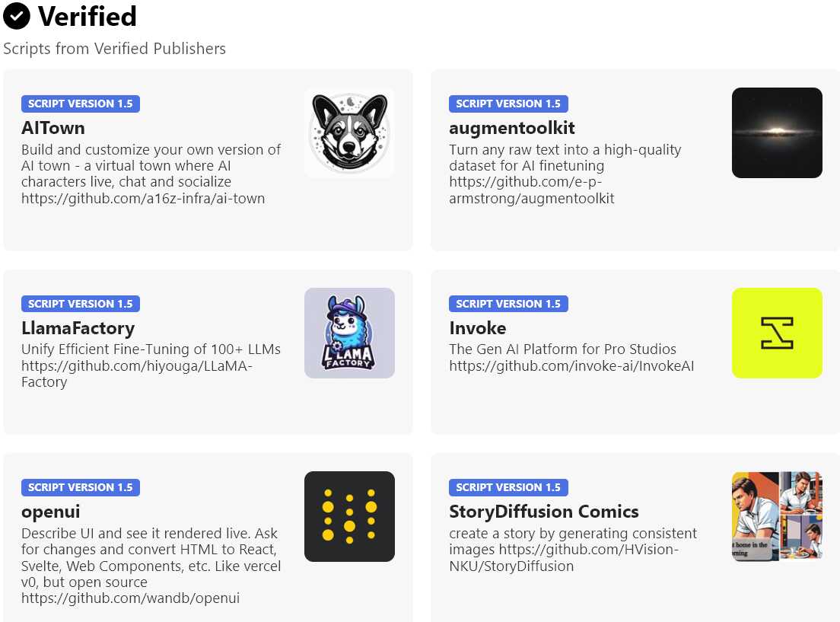
Task: Select the LlamaFactory script title
Action: point(78,328)
